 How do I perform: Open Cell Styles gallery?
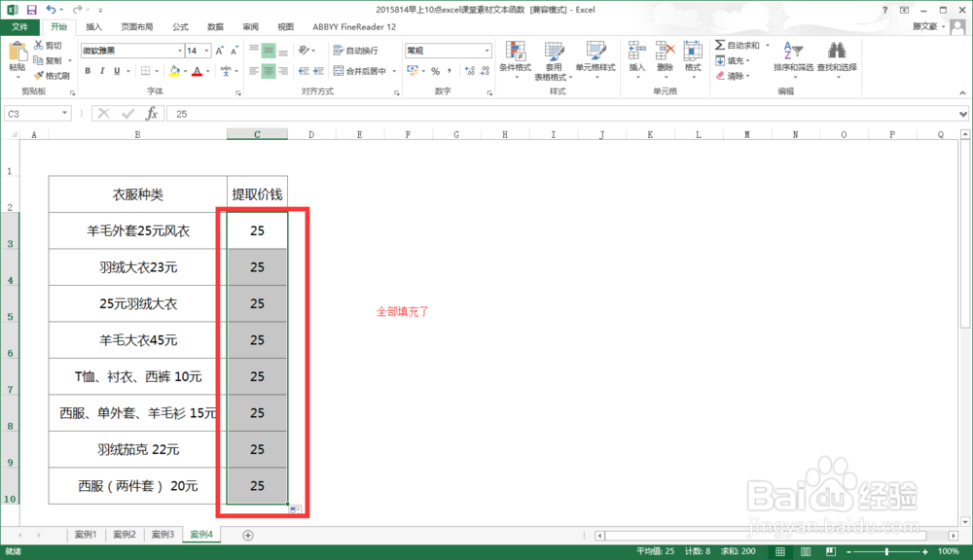(595, 59)
